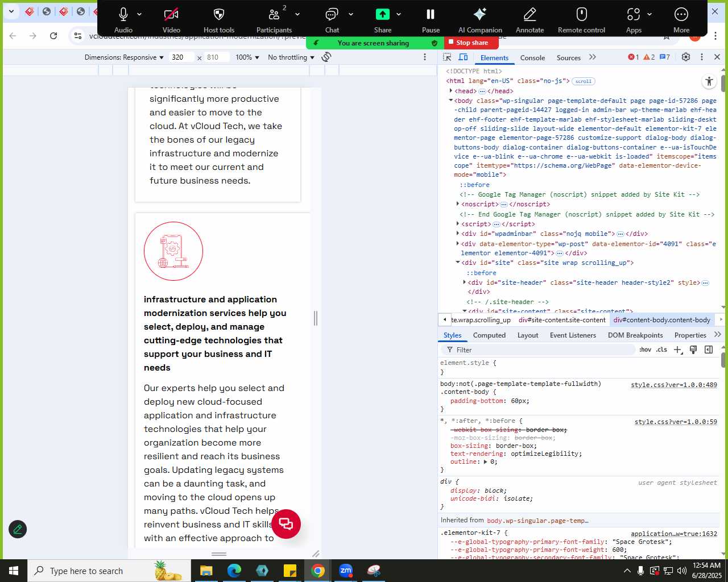Toggle the device toolbar icon
Image resolution: width=728 pixels, height=582 pixels.
(x=464, y=57)
